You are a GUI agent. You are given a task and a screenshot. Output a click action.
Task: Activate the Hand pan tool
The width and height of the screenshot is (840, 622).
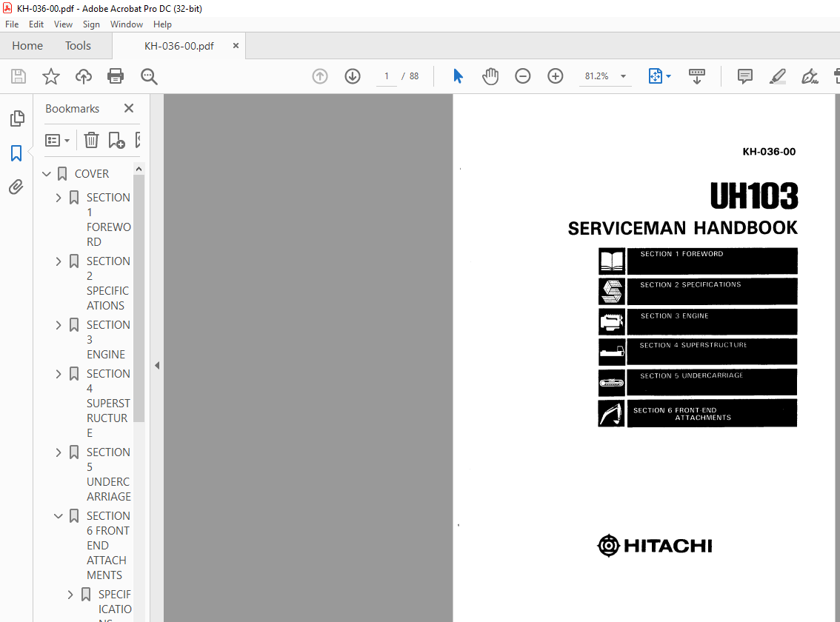[x=490, y=76]
